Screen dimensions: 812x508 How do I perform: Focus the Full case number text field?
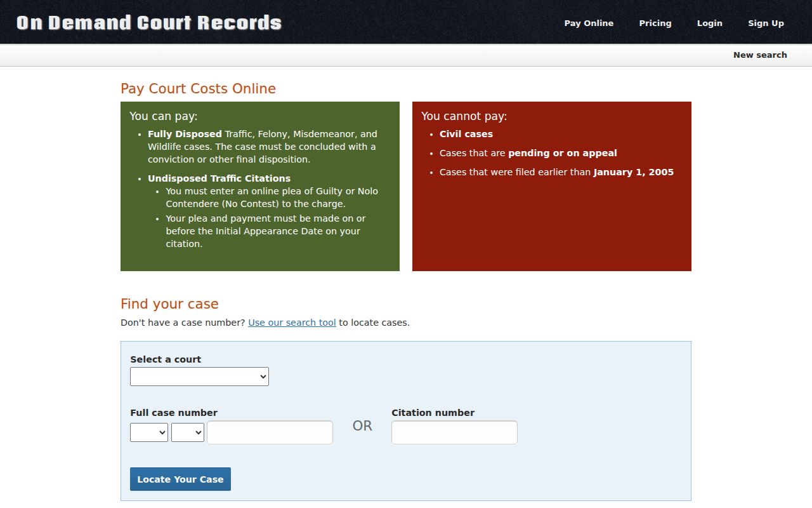pyautogui.click(x=270, y=432)
